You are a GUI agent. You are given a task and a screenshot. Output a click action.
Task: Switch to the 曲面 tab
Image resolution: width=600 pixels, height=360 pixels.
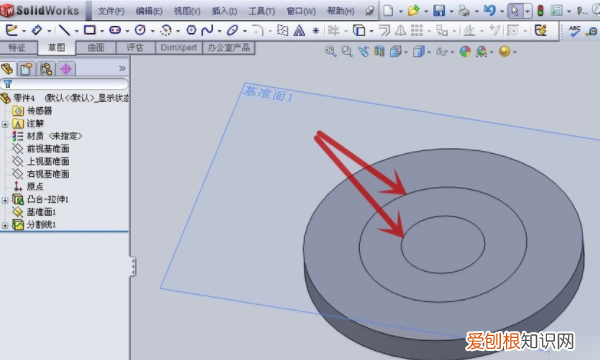[x=96, y=48]
